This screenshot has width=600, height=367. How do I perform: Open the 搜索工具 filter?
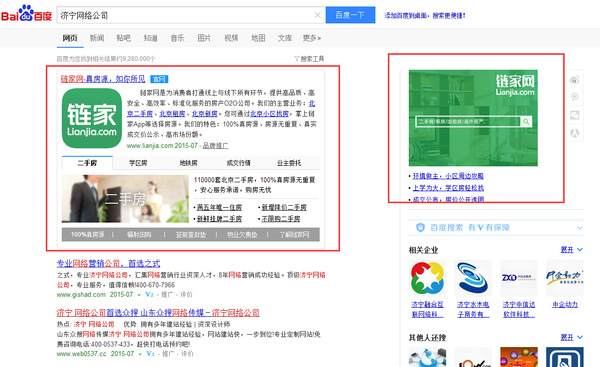309,59
